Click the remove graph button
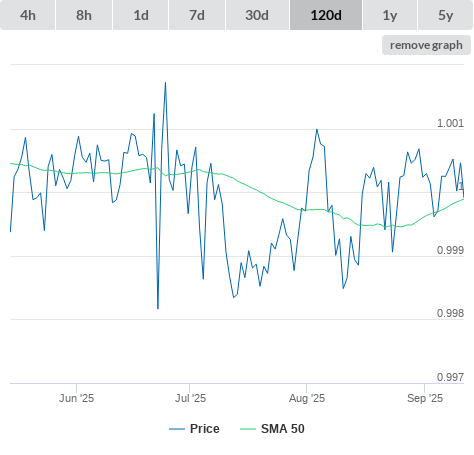Viewport: 474px width, 455px height. point(426,45)
